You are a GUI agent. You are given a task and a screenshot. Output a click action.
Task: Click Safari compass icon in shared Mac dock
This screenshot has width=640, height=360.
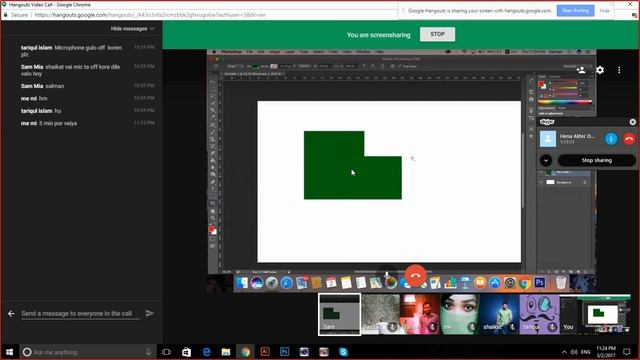click(287, 282)
